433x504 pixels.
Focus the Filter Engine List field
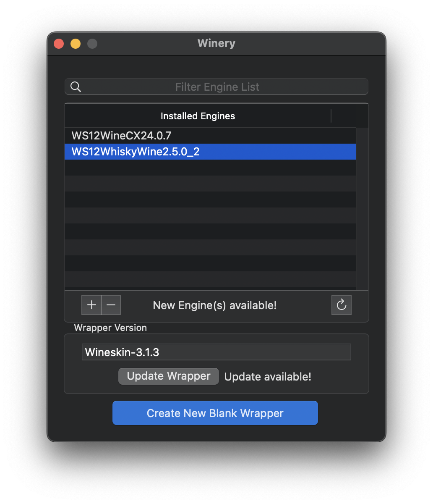217,87
